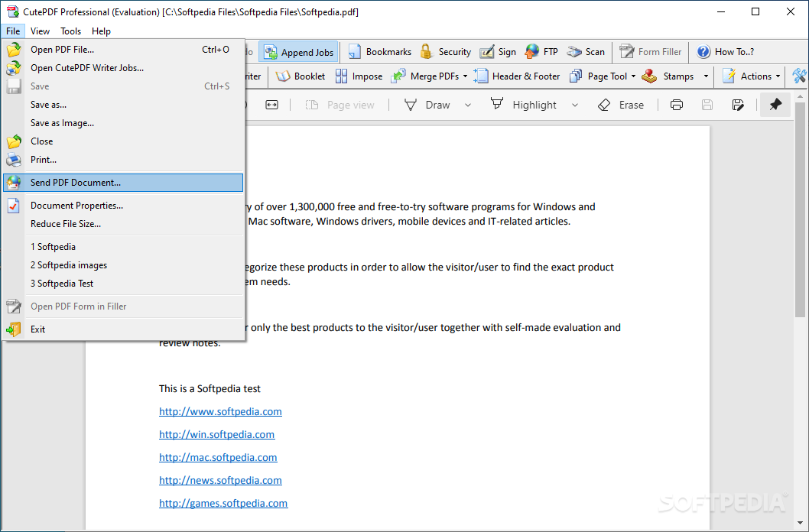Choose Send PDF Document from File menu

click(x=76, y=183)
